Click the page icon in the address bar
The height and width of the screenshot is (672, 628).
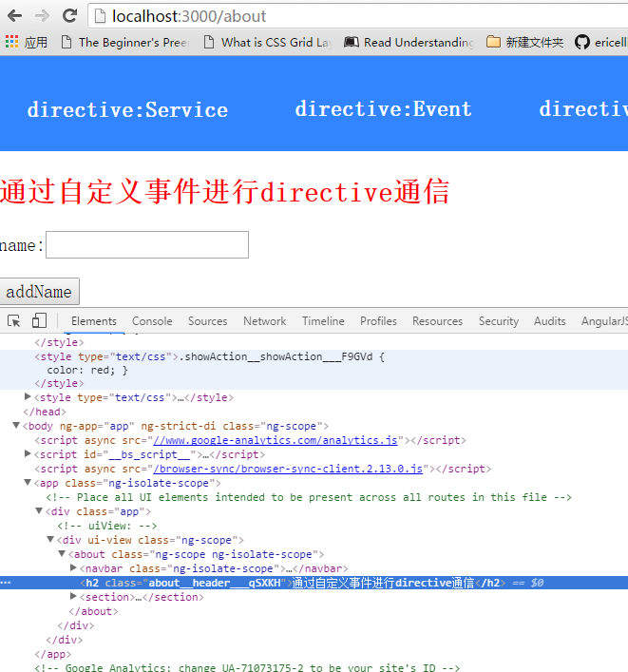(x=100, y=16)
